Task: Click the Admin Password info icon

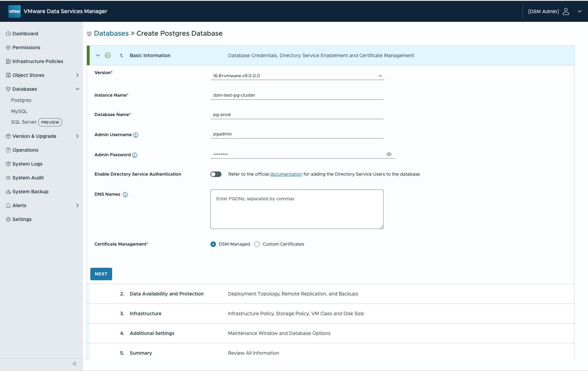Action: (135, 155)
